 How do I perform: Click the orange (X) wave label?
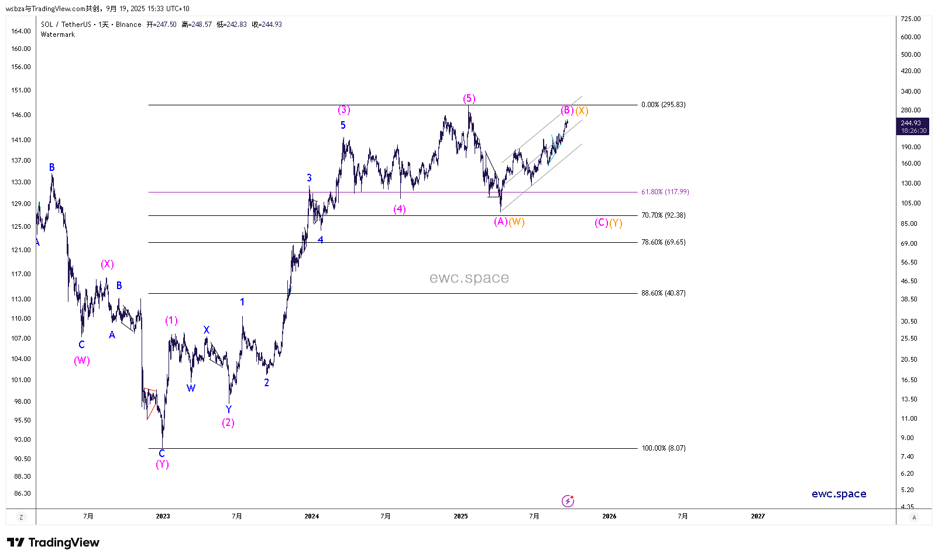pyautogui.click(x=582, y=111)
